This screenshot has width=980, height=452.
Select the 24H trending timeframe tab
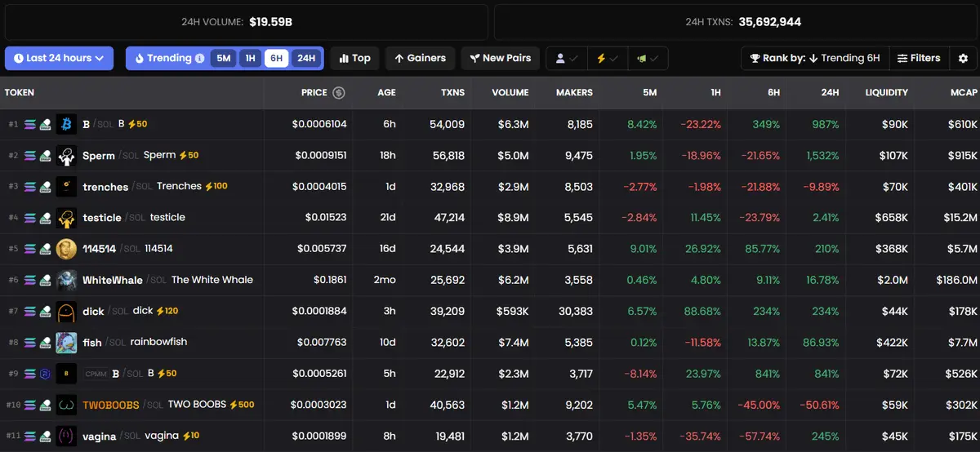pyautogui.click(x=306, y=58)
